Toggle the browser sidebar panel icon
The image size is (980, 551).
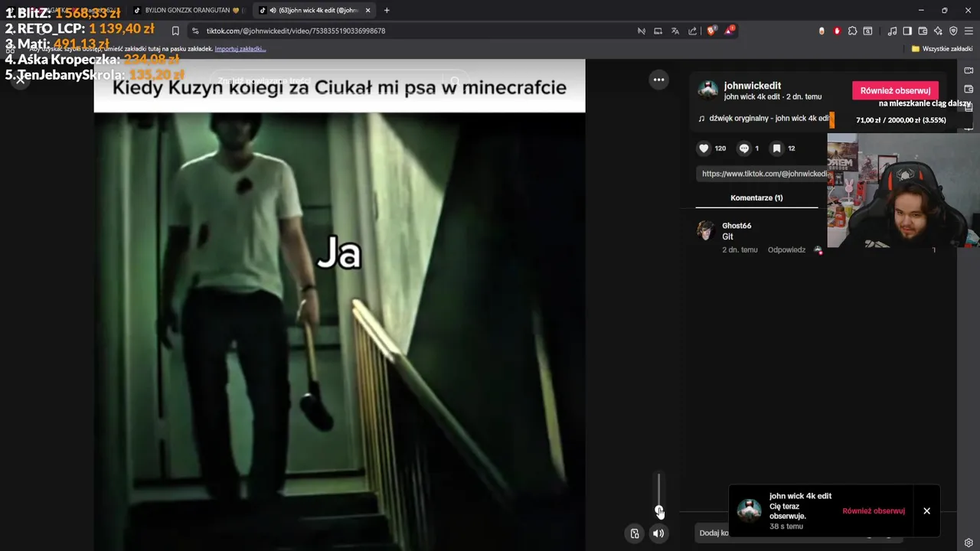(907, 31)
